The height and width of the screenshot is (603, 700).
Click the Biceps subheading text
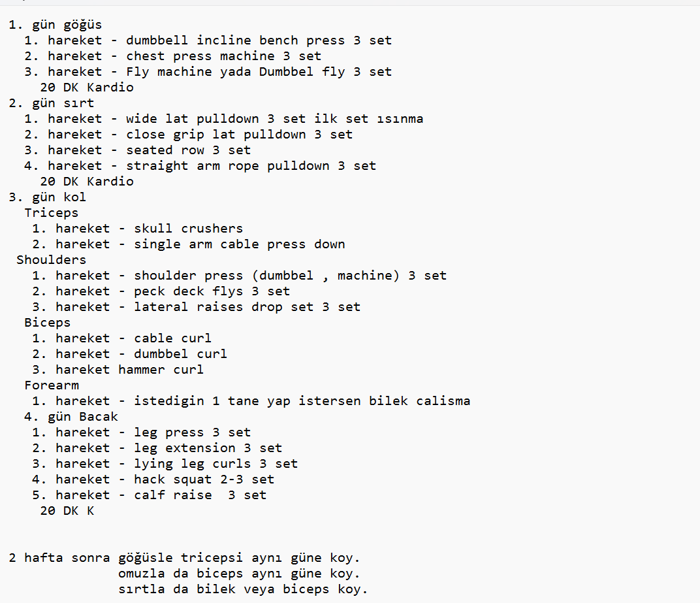pos(47,323)
